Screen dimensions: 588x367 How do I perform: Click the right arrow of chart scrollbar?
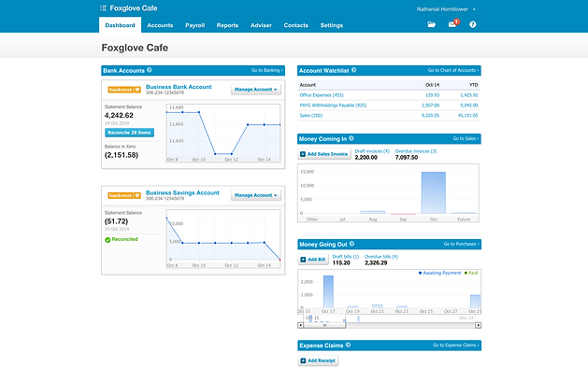[478, 325]
